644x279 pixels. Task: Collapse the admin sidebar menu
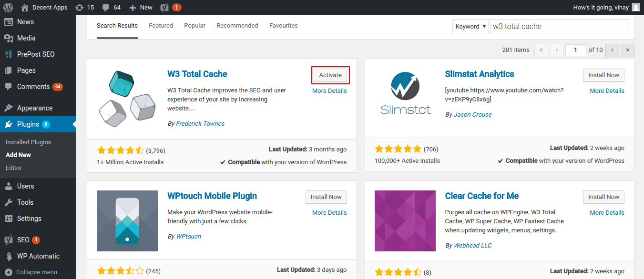(36, 272)
